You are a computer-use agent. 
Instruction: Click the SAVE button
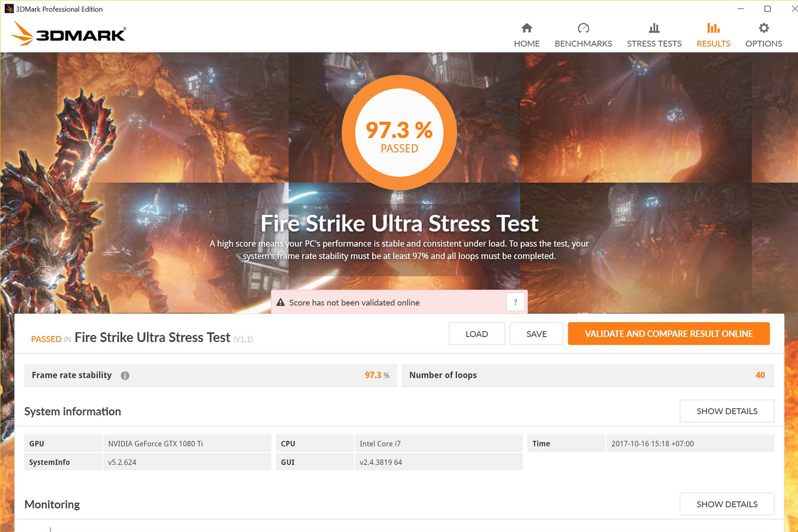click(x=536, y=334)
